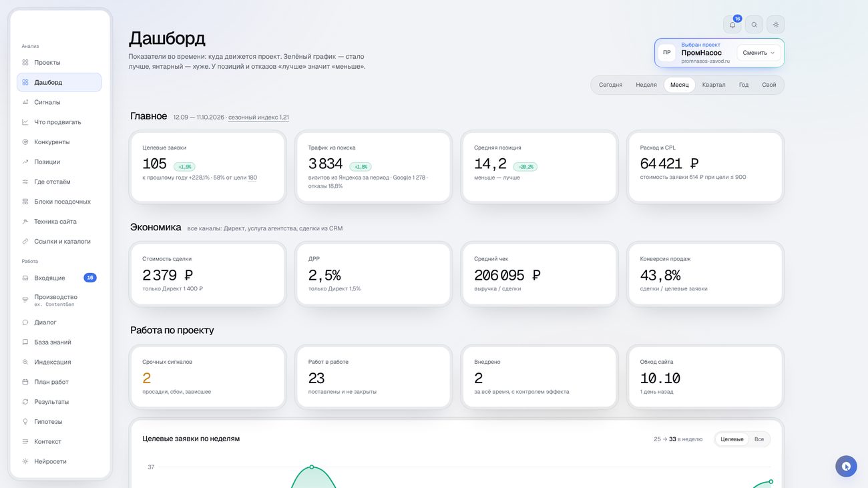Click the Индексация sidebar icon
Image resolution: width=868 pixels, height=488 pixels.
(25, 362)
